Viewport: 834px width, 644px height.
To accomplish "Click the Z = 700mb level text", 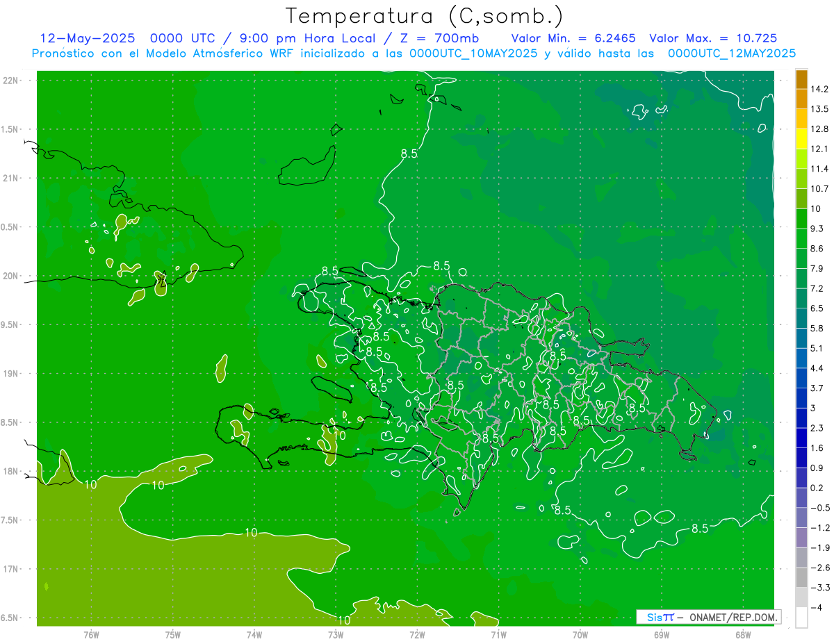I will coord(439,38).
